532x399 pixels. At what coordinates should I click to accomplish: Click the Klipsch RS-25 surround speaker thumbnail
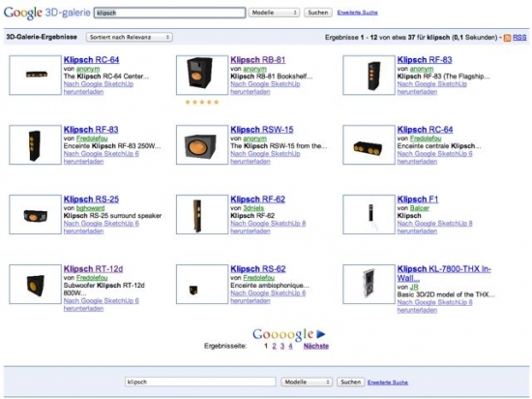35,214
